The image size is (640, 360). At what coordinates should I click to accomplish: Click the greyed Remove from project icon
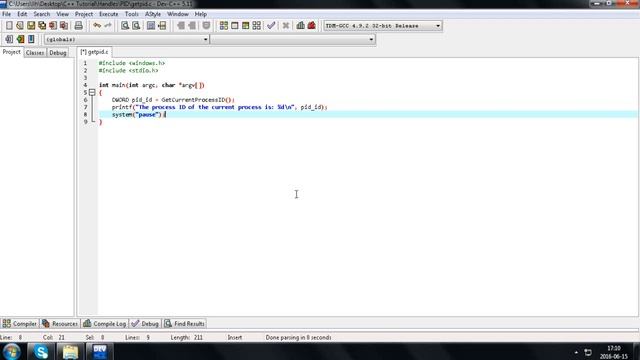pyautogui.click(x=192, y=26)
